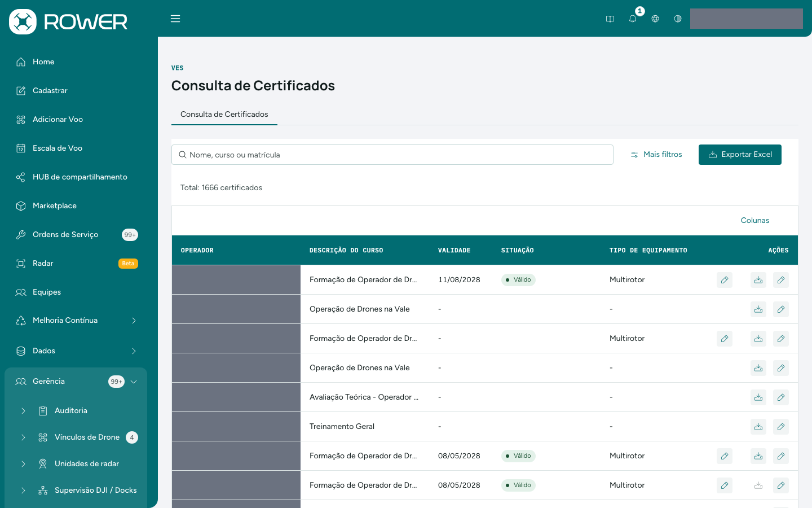The height and width of the screenshot is (508, 812).
Task: Open notifications via the bell icon
Action: tap(633, 19)
